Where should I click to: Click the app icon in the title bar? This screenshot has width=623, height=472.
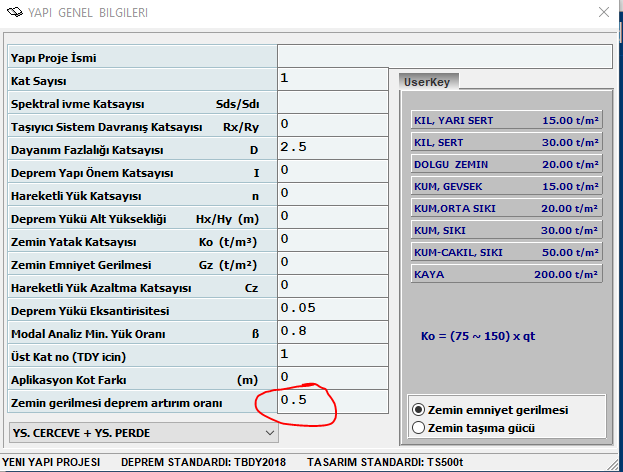point(14,13)
